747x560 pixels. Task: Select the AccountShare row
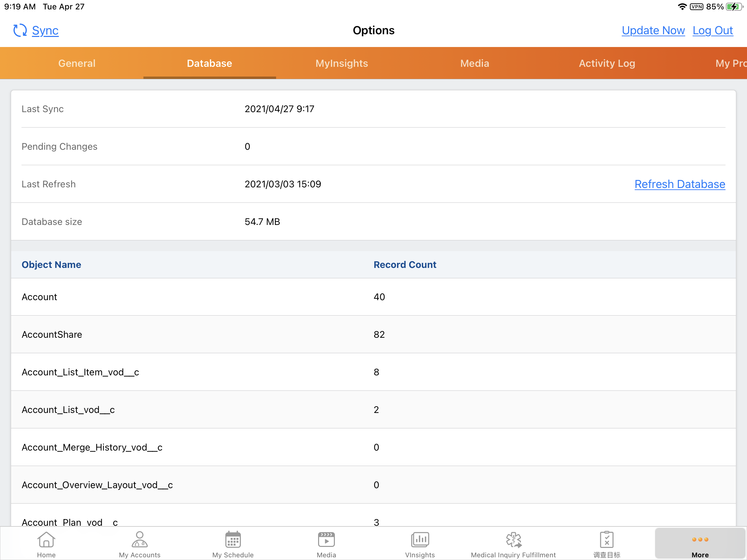tap(373, 334)
